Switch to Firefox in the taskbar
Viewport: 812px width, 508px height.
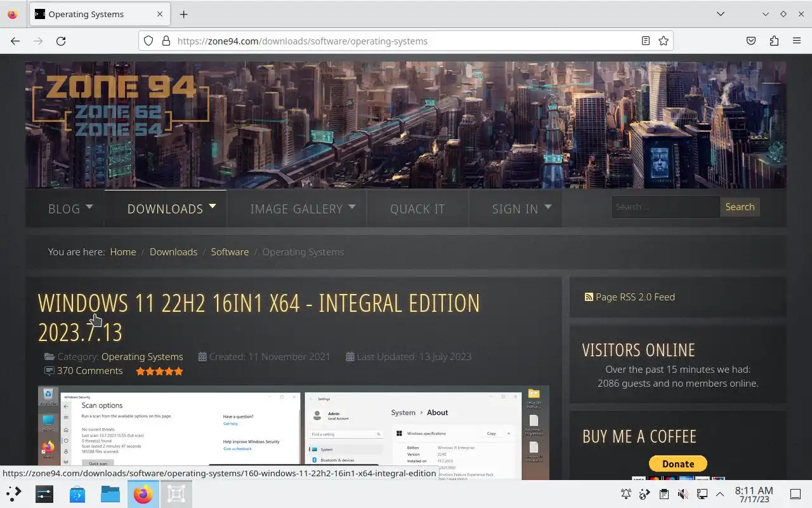pyautogui.click(x=143, y=493)
